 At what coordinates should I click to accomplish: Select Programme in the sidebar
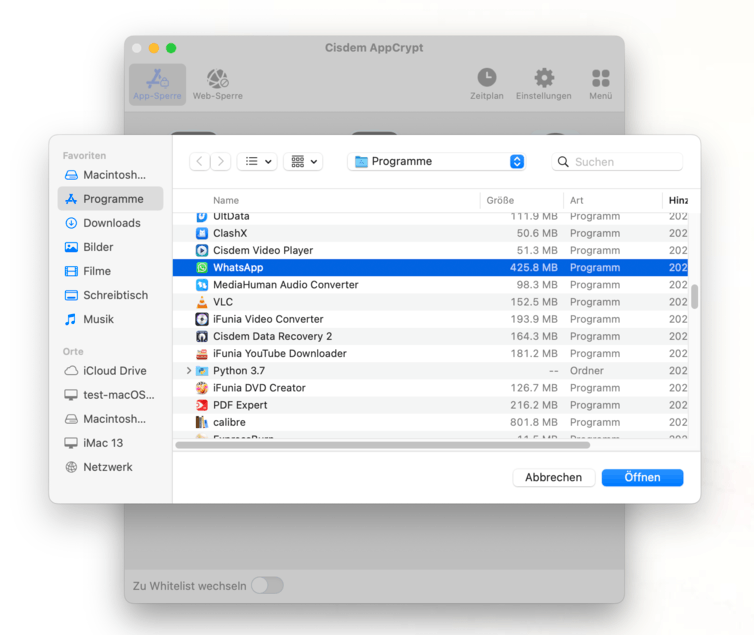pyautogui.click(x=111, y=199)
